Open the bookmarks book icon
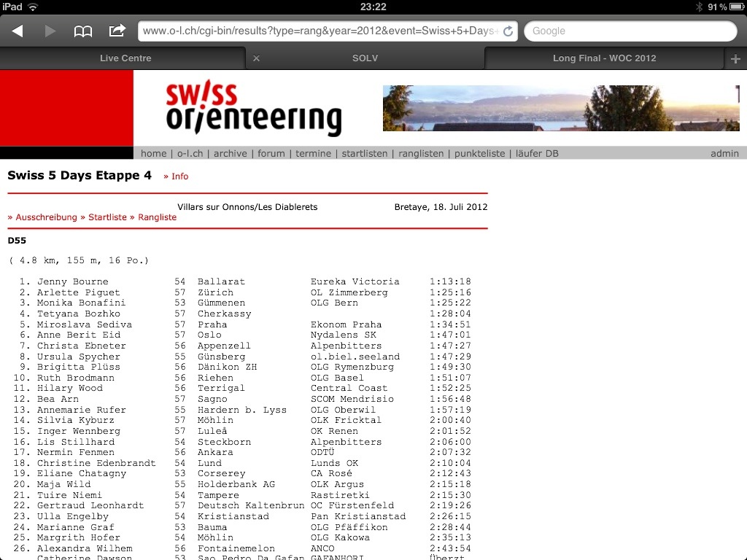Image resolution: width=747 pixels, height=560 pixels. pos(83,31)
